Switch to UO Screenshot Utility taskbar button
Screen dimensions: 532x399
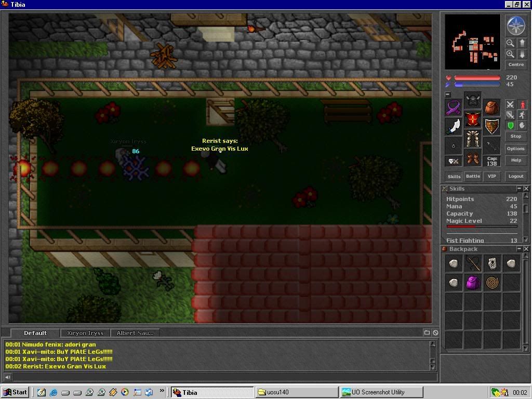pos(381,392)
